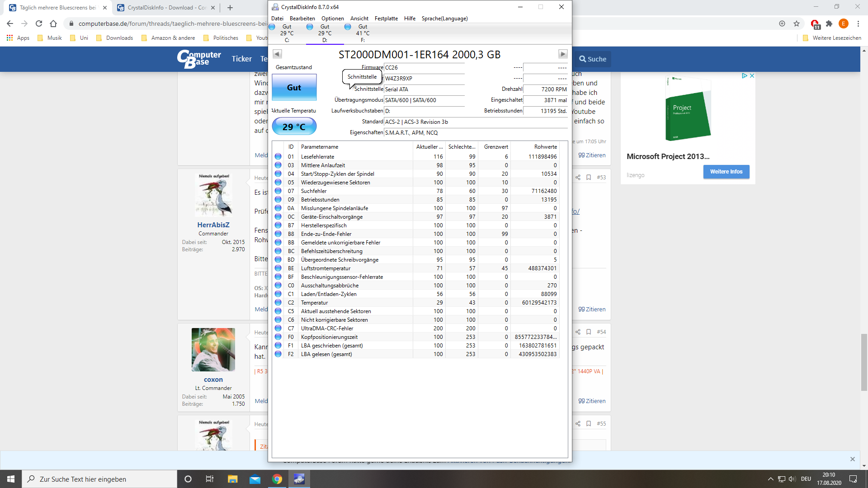Open Sprache(Language) menu
Viewport: 868px width, 488px height.
point(444,19)
